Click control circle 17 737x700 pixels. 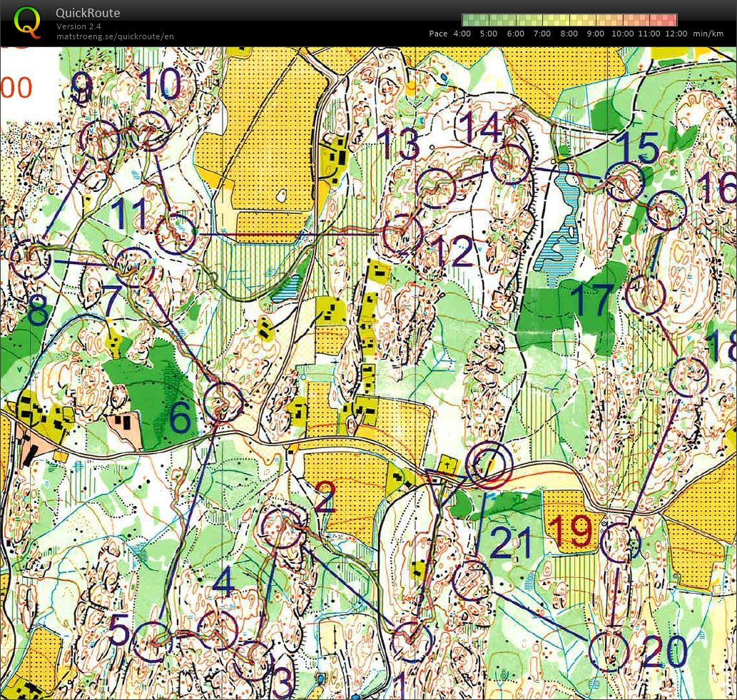(x=647, y=295)
